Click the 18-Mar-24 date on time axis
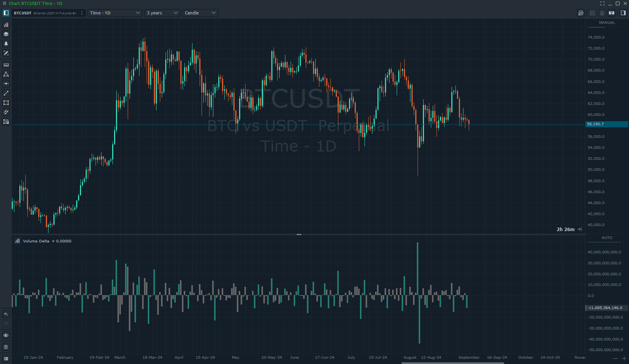 click(x=152, y=358)
